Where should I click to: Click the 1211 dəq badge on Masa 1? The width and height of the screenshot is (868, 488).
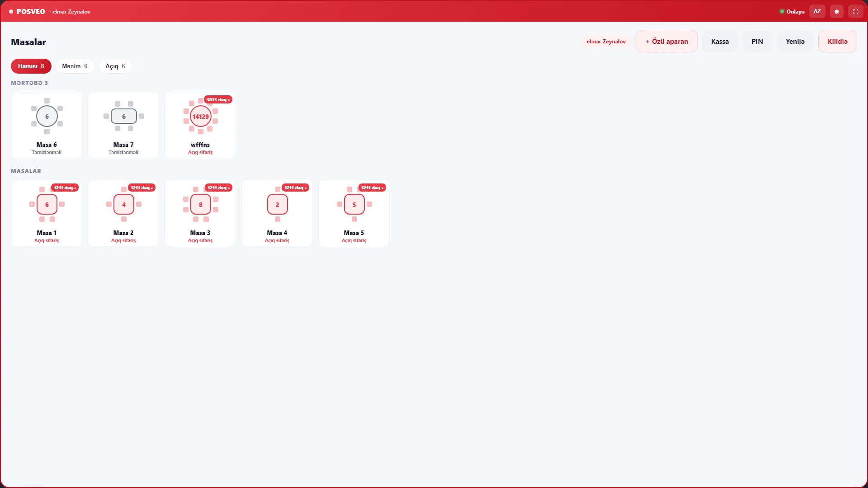point(65,188)
